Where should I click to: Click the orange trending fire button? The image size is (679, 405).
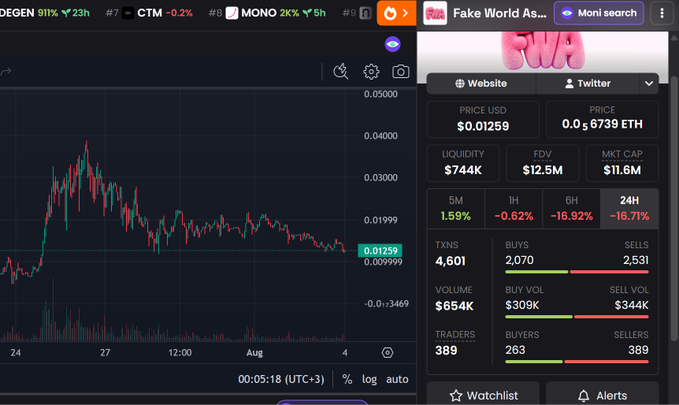pyautogui.click(x=396, y=13)
